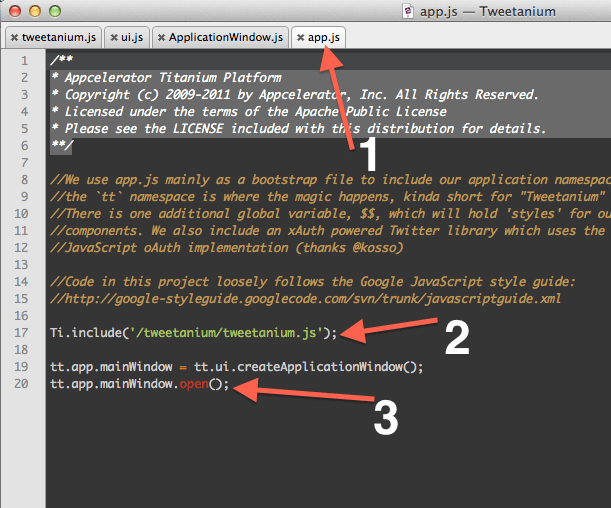Close the tweetanium.js tab with its x icon

[x=14, y=37]
